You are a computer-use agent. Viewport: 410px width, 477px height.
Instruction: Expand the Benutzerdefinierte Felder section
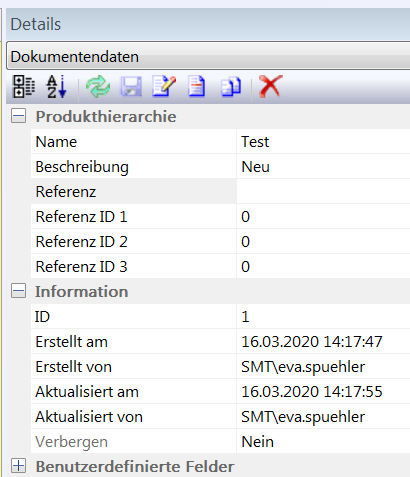coord(18,465)
